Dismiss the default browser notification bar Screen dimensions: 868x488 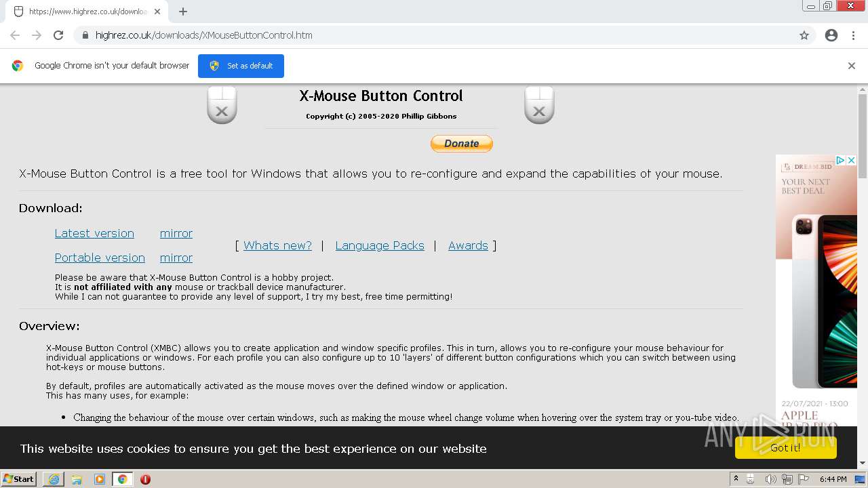pos(852,66)
